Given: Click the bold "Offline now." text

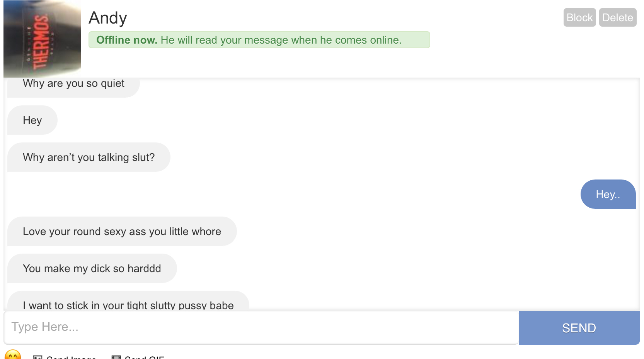Looking at the screenshot, I should 127,40.
